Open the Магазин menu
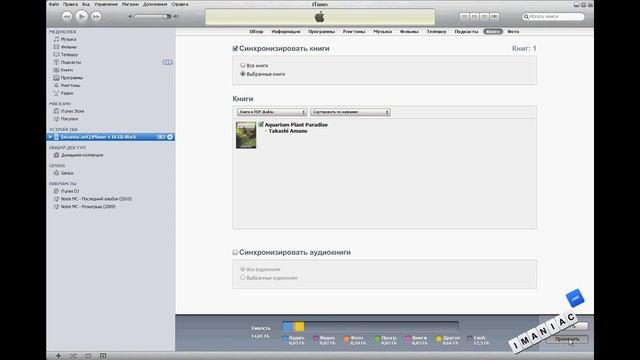This screenshot has height=360, width=640. coord(130,4)
